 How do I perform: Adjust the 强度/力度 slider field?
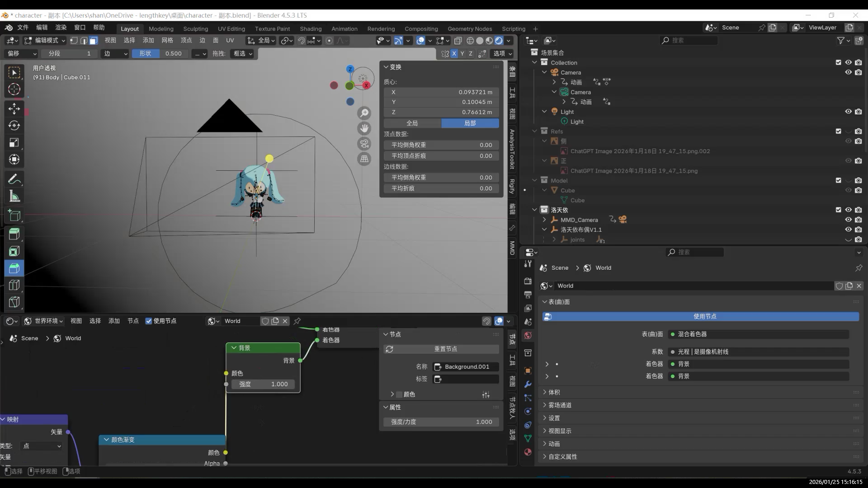pos(441,422)
